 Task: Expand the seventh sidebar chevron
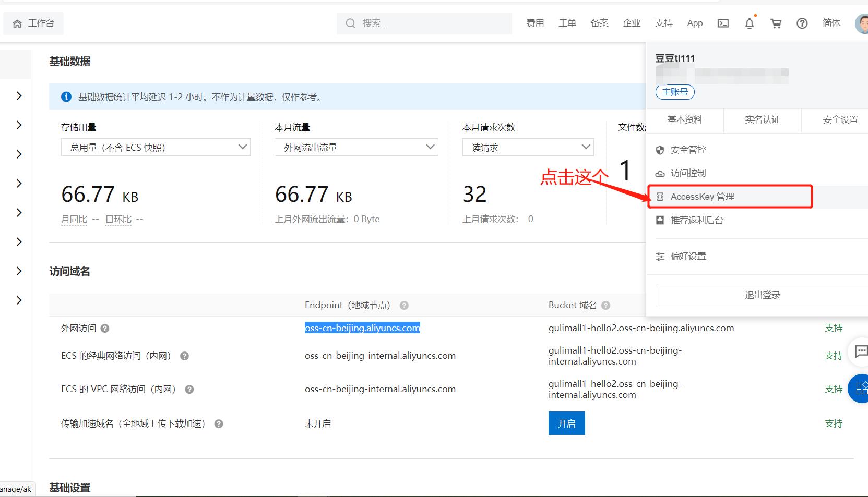(x=19, y=271)
